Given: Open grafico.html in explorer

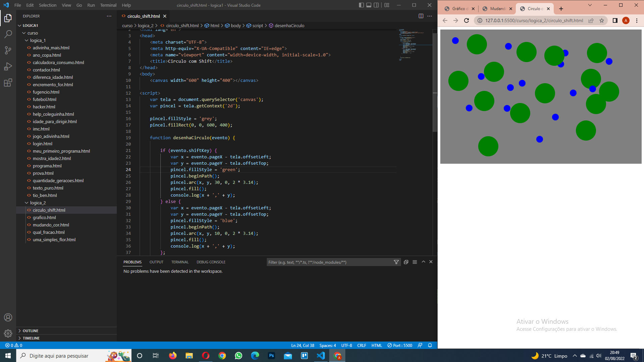Looking at the screenshot, I should [44, 217].
